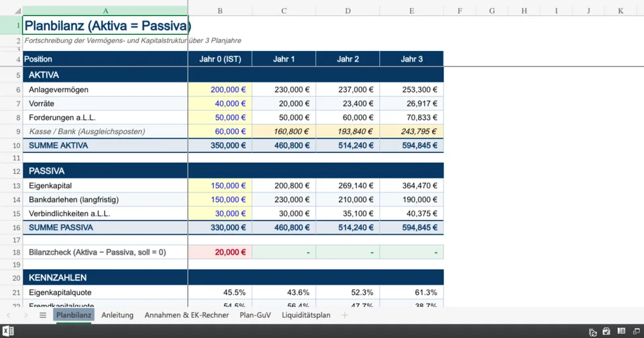Click the first status bar icon at bottom right
This screenshot has height=338, width=644.
click(x=592, y=332)
